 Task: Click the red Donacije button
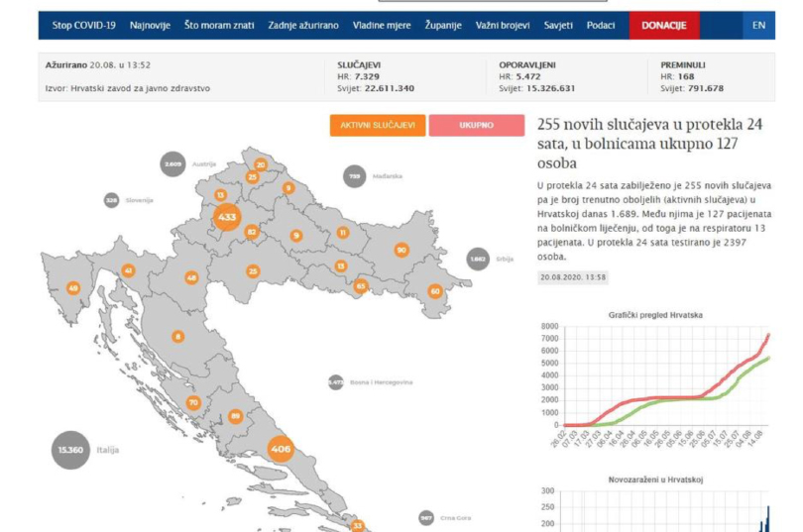tap(663, 25)
